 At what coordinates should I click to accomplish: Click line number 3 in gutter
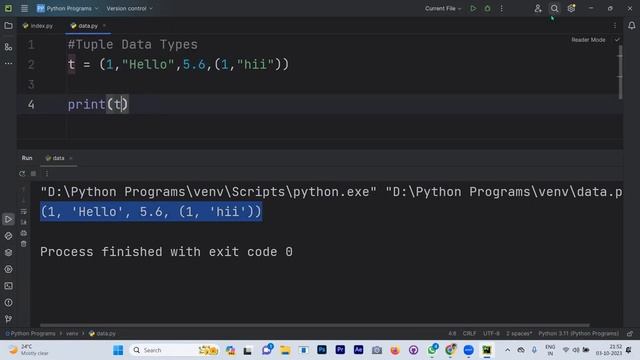(x=31, y=84)
